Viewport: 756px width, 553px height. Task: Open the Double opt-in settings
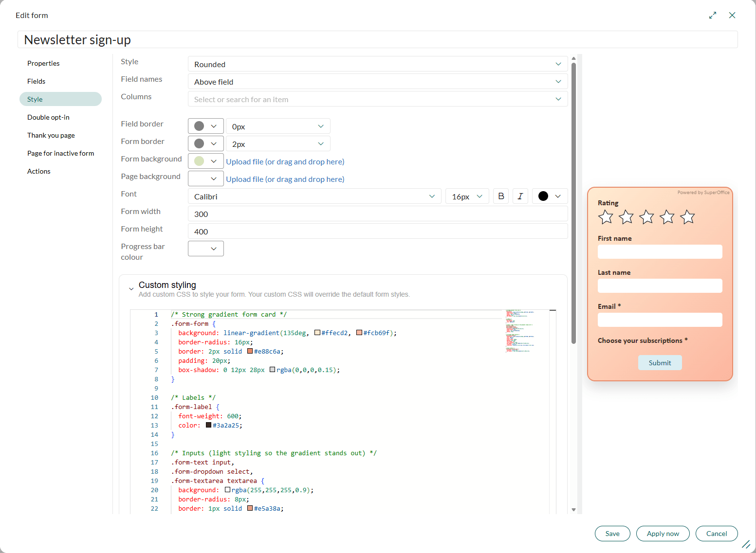tap(48, 117)
